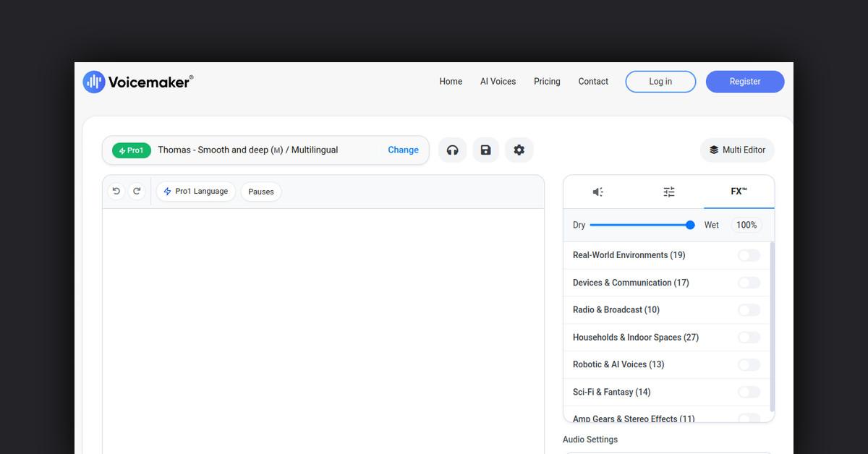The width and height of the screenshot is (868, 454).
Task: Click the Register button
Action: 744,82
